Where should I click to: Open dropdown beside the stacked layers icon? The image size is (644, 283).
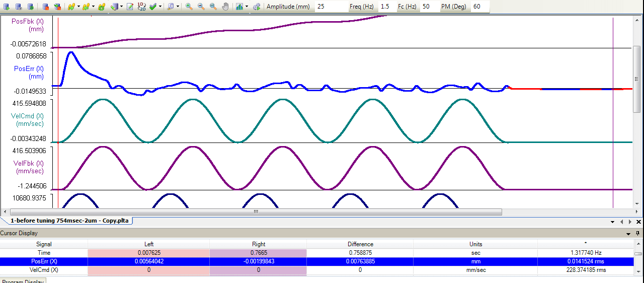(x=122, y=7)
